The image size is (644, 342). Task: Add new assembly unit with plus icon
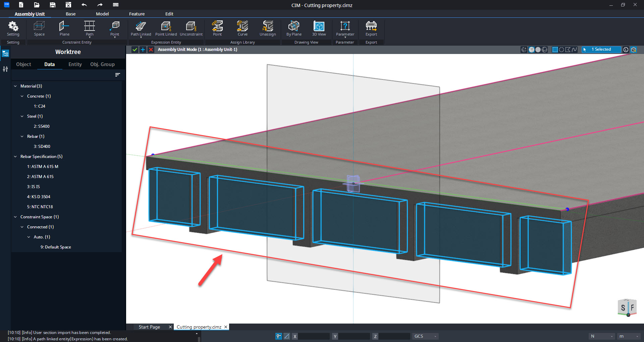coord(143,50)
